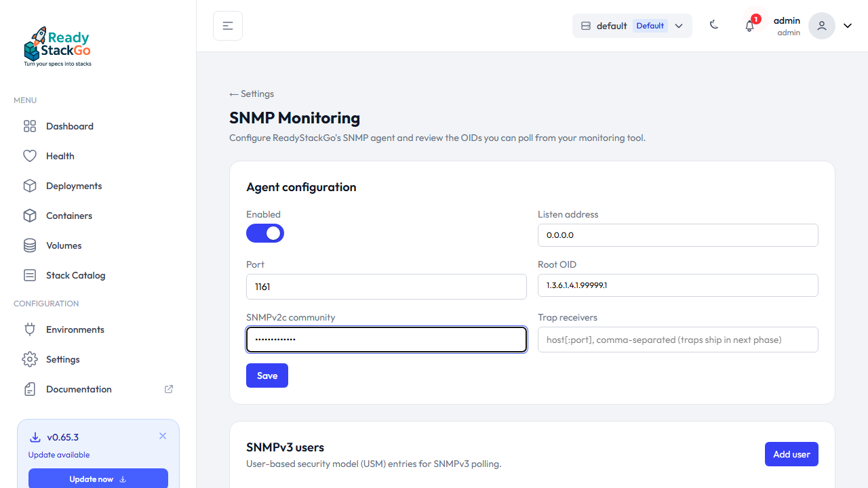
Task: Click the admin user avatar
Action: coord(822,26)
